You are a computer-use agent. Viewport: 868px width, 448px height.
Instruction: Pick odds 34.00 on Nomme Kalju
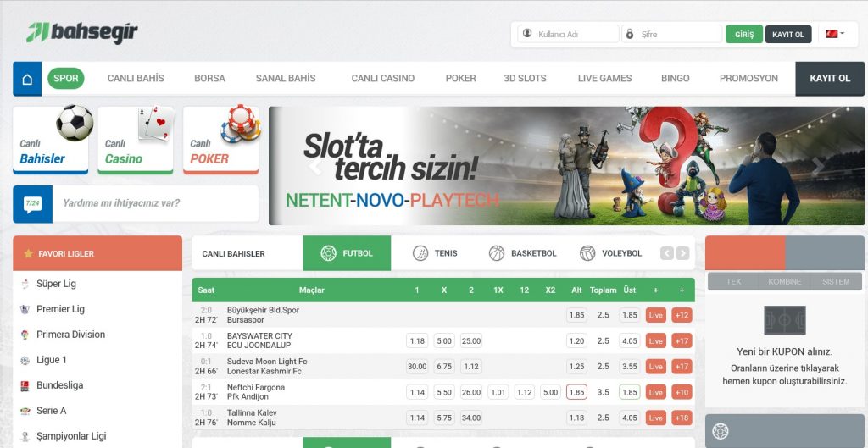471,418
